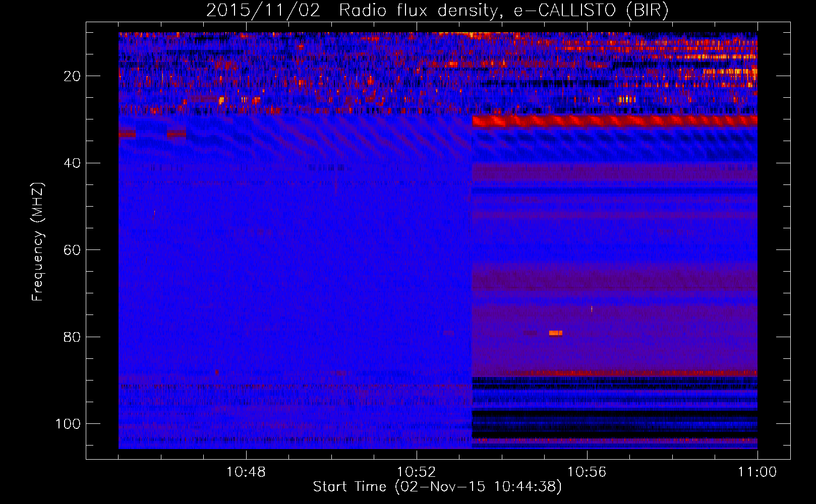The width and height of the screenshot is (816, 504).
Task: Click the bright orange burst near 80 MHz
Action: (556, 333)
